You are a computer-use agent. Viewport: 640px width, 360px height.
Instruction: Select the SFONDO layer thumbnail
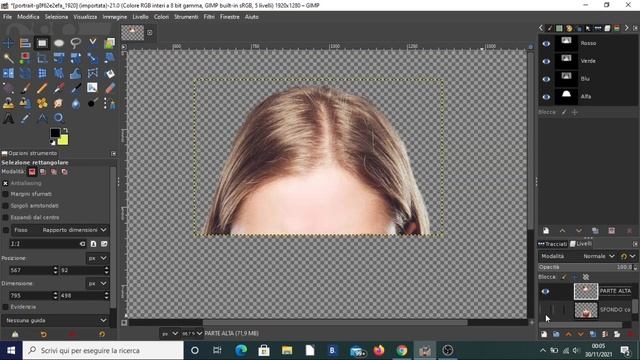(x=586, y=310)
